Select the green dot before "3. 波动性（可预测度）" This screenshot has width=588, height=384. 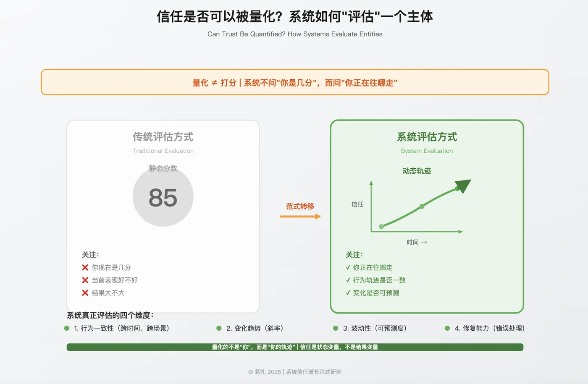[x=335, y=328]
